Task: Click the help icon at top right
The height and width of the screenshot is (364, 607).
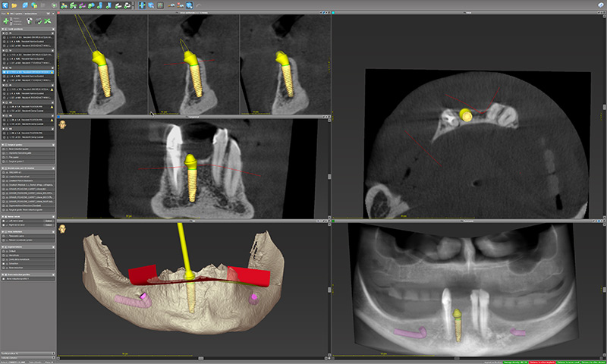Action: click(x=600, y=5)
